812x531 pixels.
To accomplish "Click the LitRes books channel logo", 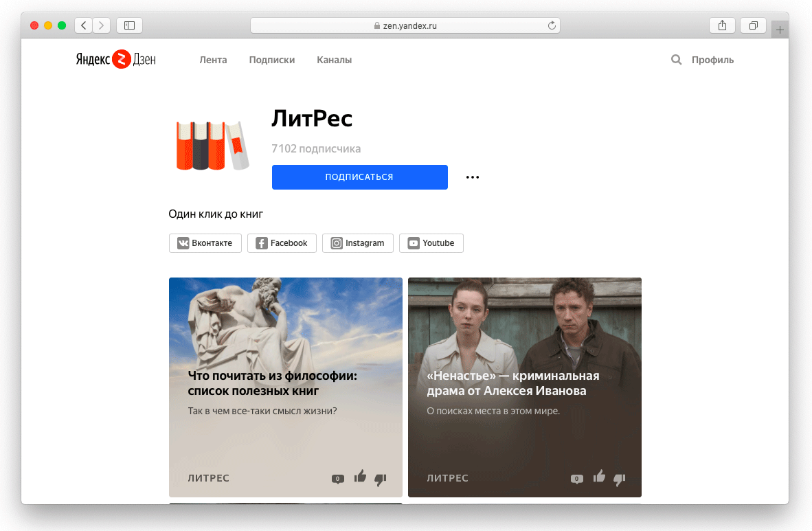I will pyautogui.click(x=213, y=146).
